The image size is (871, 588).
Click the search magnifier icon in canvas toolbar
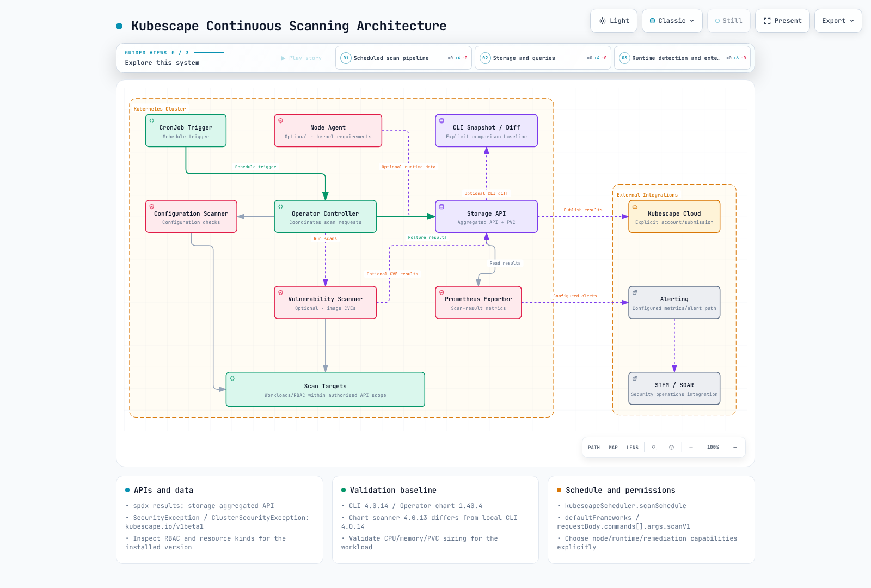pyautogui.click(x=654, y=448)
